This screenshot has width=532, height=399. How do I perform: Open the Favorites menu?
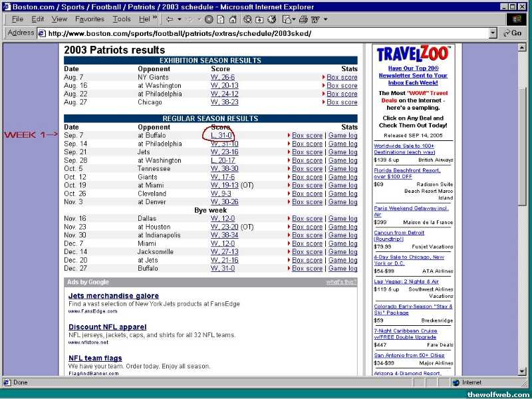(x=89, y=19)
